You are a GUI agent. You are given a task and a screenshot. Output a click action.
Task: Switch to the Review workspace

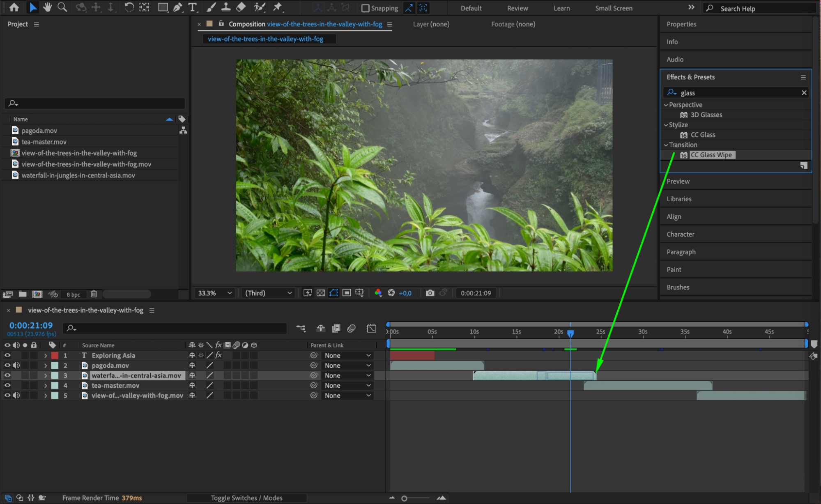(517, 8)
